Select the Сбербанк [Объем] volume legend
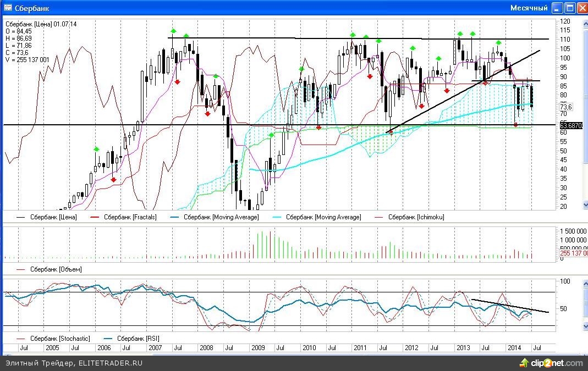588x371 pixels. tap(56, 269)
